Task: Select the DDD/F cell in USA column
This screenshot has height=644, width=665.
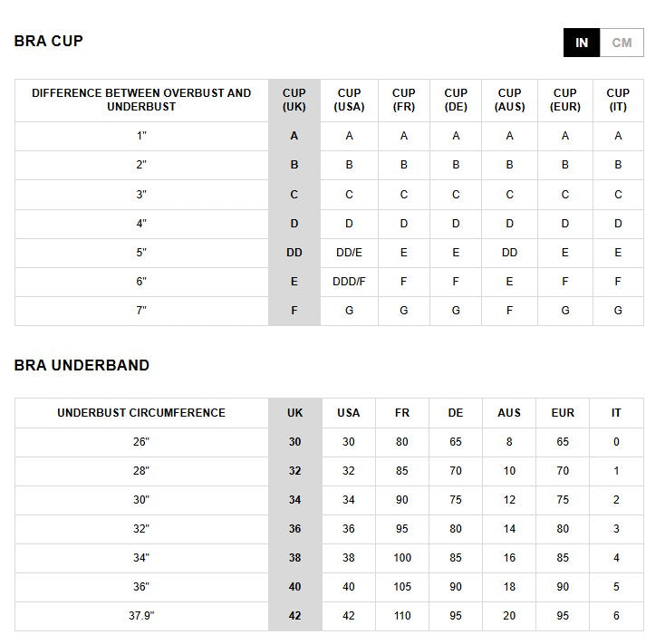Action: click(x=349, y=282)
